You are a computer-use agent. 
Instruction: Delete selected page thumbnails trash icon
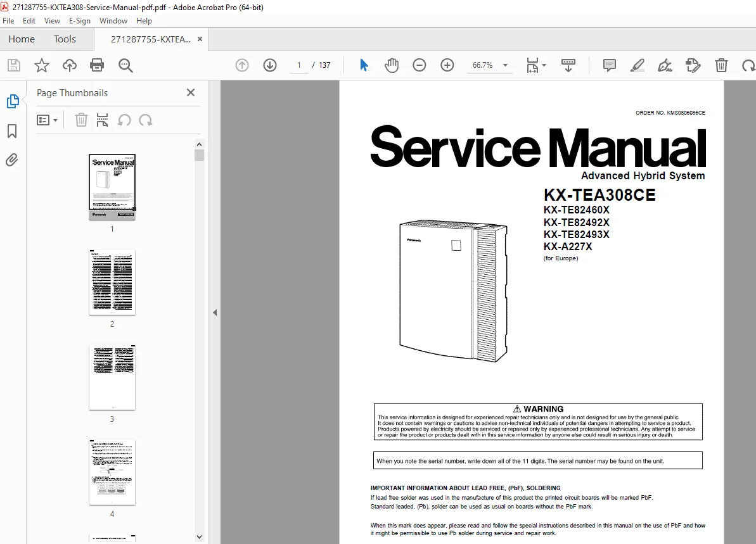81,120
